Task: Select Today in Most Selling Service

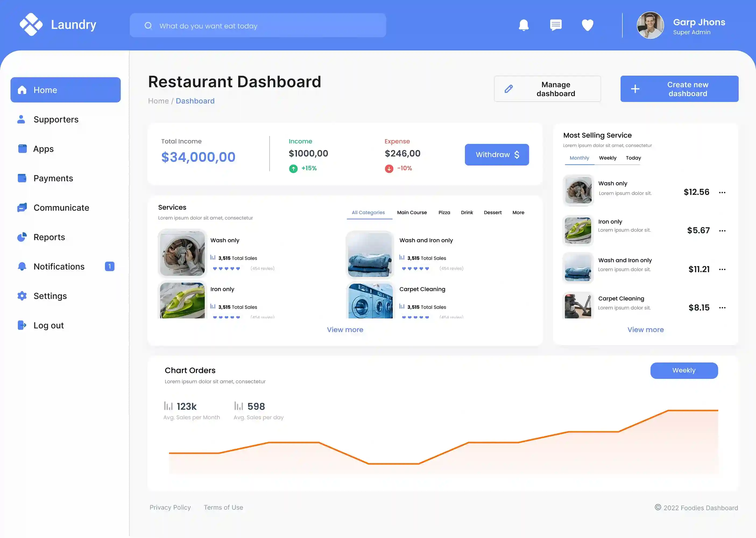Action: [633, 158]
